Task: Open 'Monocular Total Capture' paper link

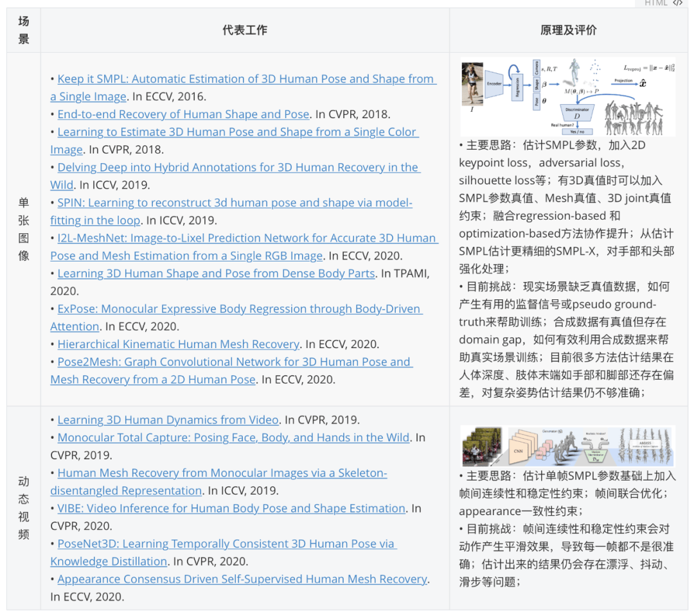Action: 233,437
